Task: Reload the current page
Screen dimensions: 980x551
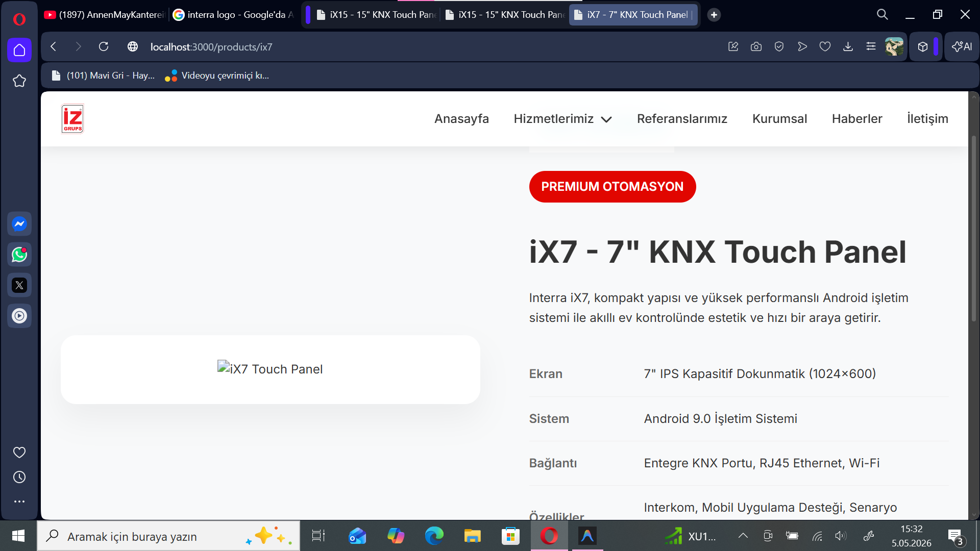Action: click(x=104, y=47)
